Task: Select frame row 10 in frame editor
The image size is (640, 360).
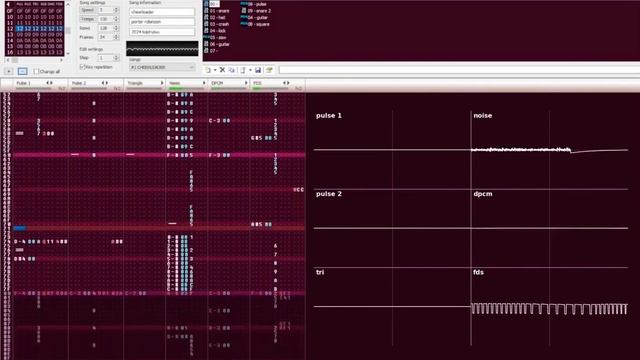Action: pyautogui.click(x=35, y=17)
